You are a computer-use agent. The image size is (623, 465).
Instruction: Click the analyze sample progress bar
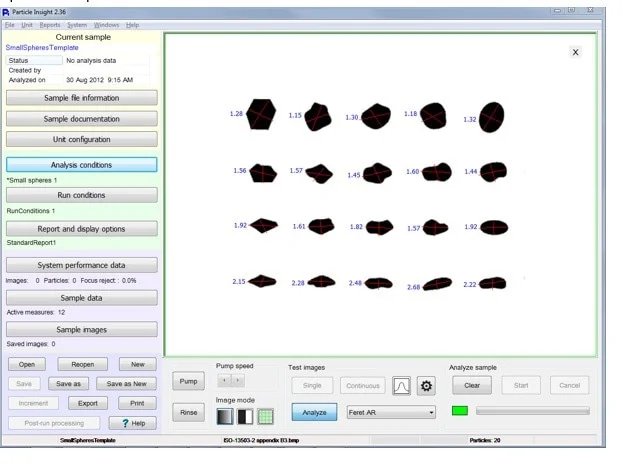(532, 411)
